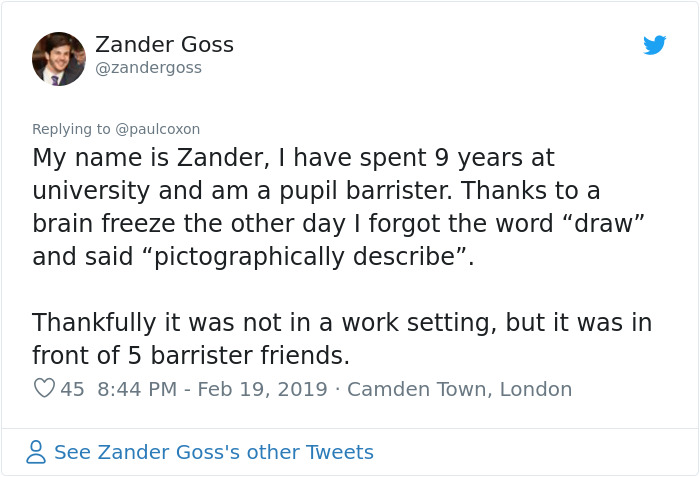Click the person silhouette icon
Image resolution: width=700 pixels, height=477 pixels.
pyautogui.click(x=36, y=452)
